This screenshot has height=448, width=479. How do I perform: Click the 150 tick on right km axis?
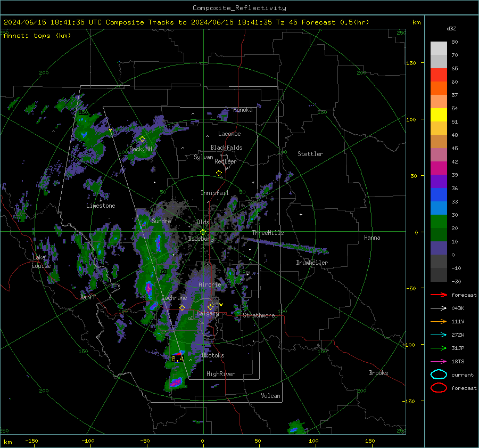[411, 63]
